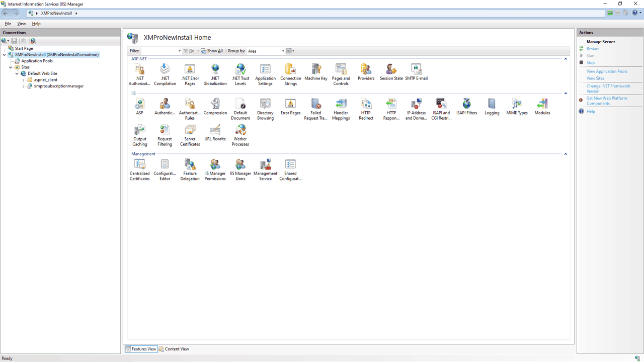Open the Compression feature
This screenshot has height=362, width=644.
[215, 107]
